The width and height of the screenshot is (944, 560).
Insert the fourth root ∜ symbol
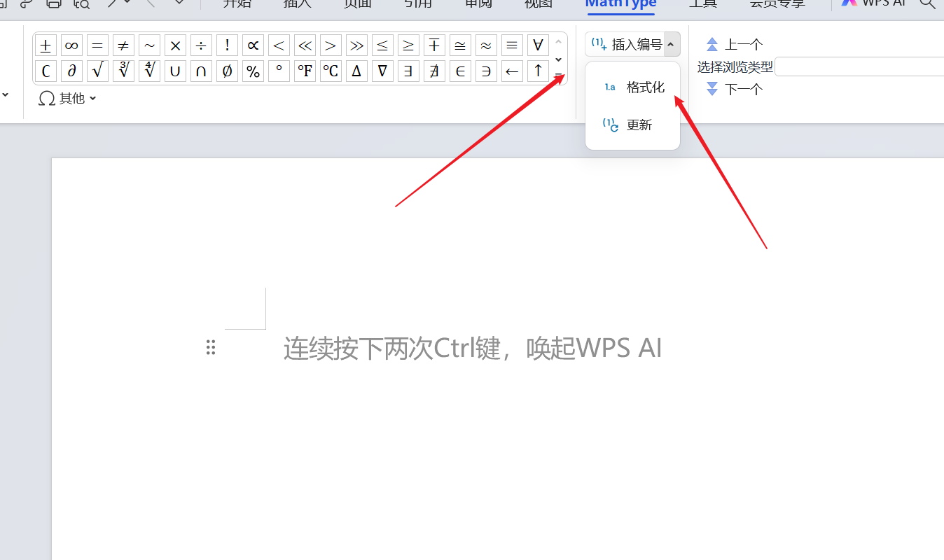pyautogui.click(x=149, y=71)
